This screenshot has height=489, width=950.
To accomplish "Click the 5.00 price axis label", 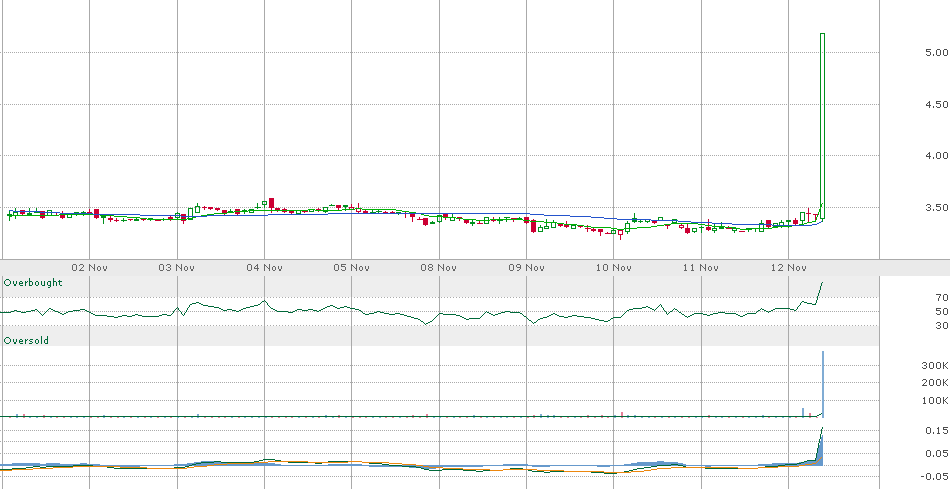I will coord(937,53).
